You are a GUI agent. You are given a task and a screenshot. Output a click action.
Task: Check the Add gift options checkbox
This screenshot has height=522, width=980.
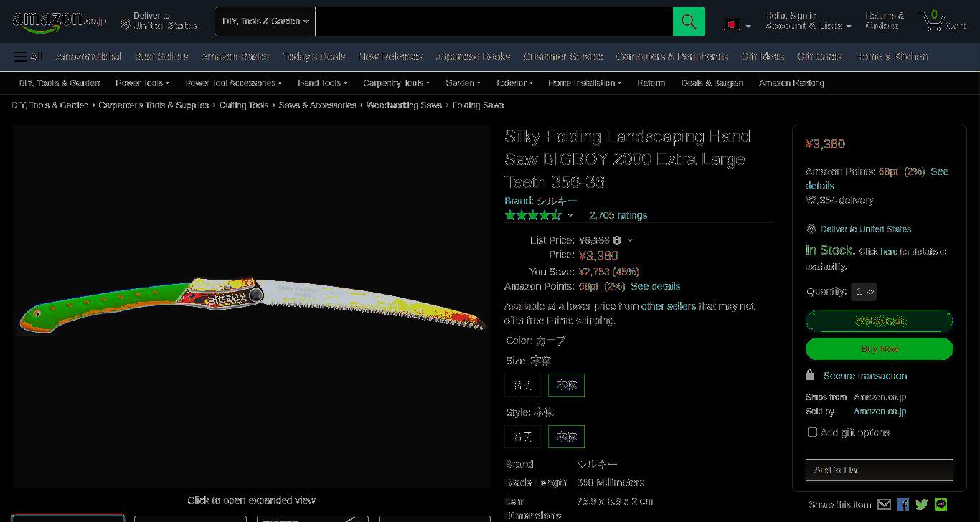(812, 432)
